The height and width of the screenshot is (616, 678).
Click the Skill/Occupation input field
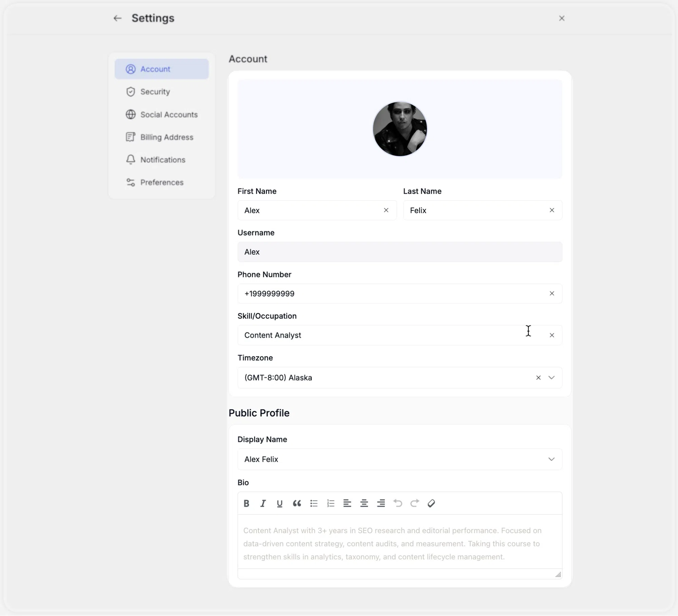pos(400,335)
